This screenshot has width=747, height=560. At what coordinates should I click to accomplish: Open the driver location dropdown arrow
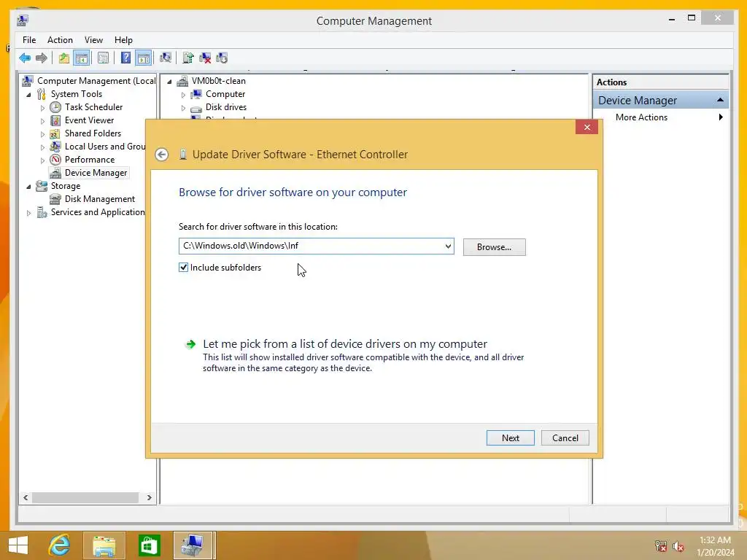coord(448,246)
